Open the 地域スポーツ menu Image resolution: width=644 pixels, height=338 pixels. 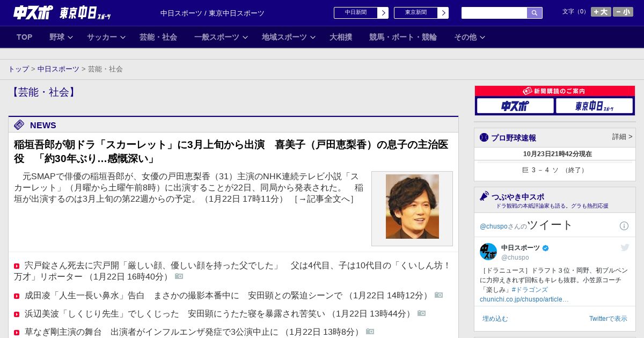(284, 37)
